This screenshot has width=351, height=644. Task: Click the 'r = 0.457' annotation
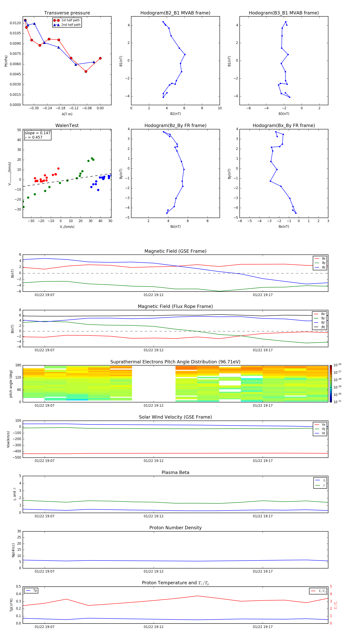point(34,137)
